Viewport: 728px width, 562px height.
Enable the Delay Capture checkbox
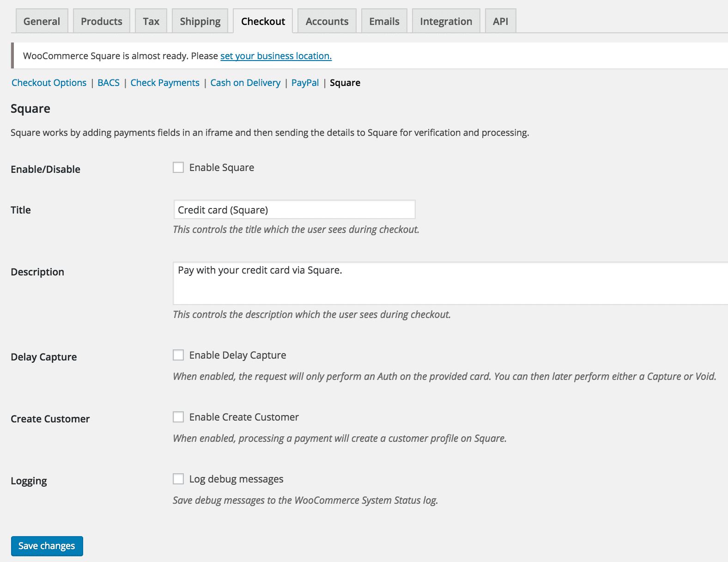(x=178, y=355)
